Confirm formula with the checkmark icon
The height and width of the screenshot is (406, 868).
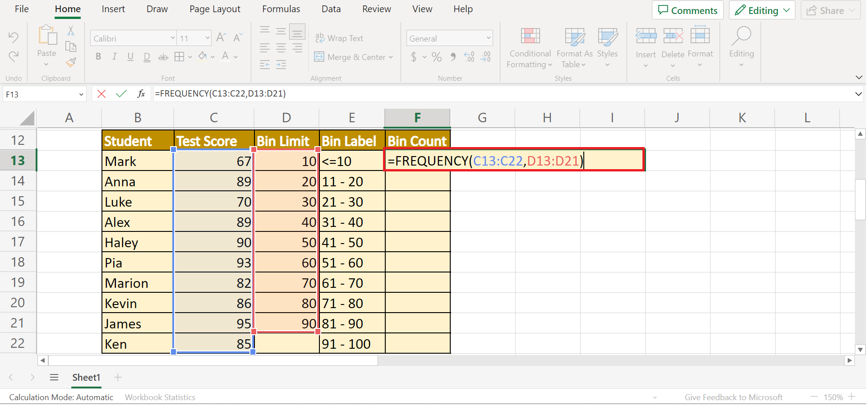(x=121, y=94)
